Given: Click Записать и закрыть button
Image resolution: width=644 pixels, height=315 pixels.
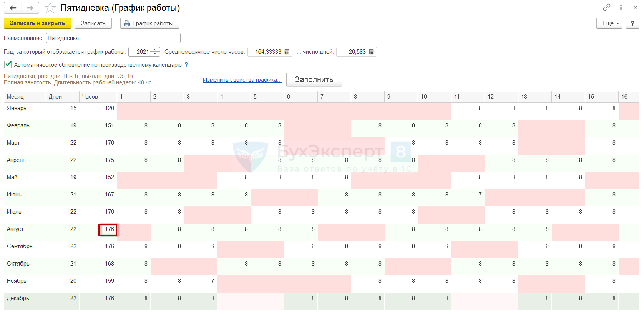Looking at the screenshot, I should pos(37,23).
